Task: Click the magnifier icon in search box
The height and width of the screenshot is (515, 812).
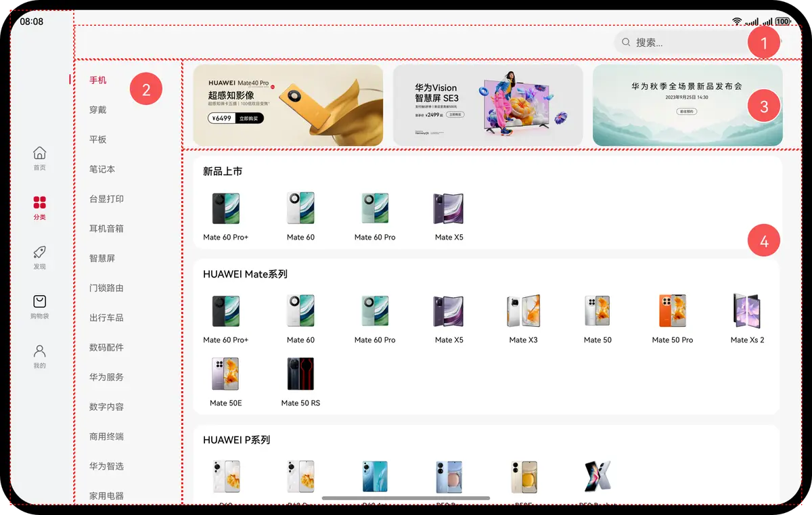Action: pos(626,42)
